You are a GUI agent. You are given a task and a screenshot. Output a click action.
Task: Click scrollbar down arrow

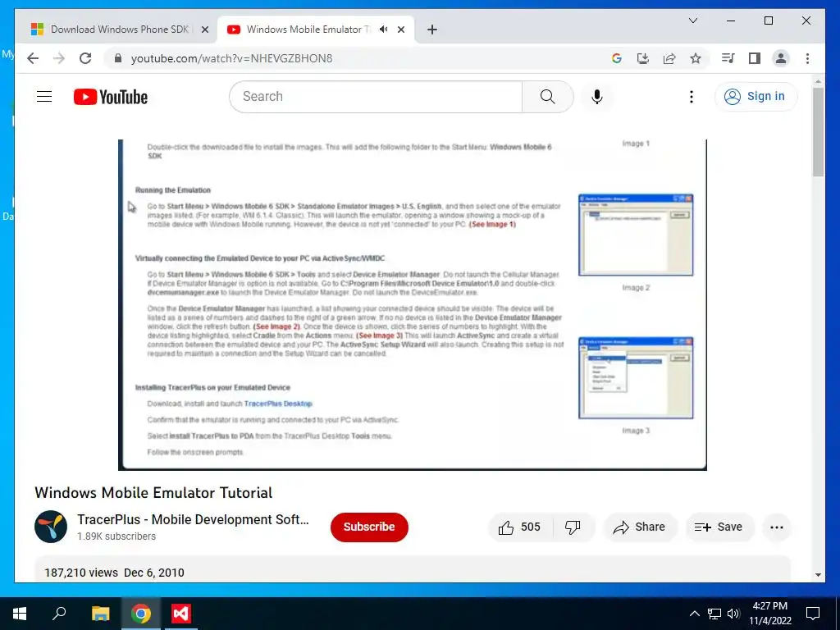818,575
